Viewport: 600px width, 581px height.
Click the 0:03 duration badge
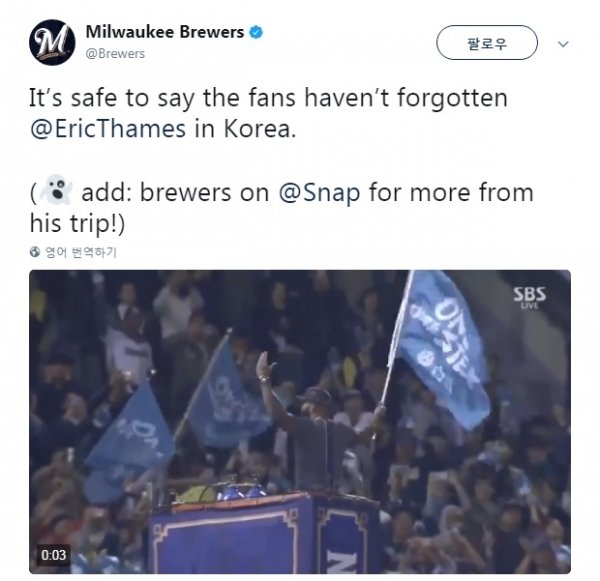54,555
